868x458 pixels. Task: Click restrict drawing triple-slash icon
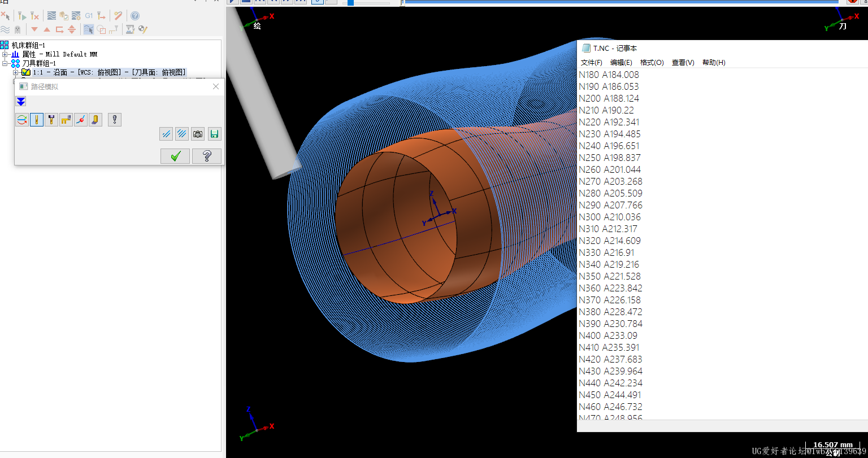(x=182, y=134)
